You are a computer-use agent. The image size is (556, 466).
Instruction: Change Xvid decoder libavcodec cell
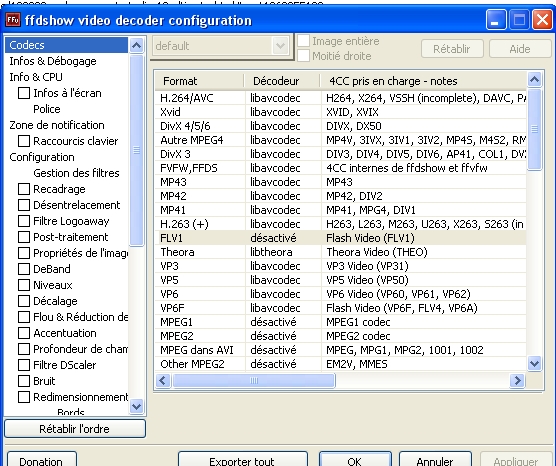pos(283,112)
